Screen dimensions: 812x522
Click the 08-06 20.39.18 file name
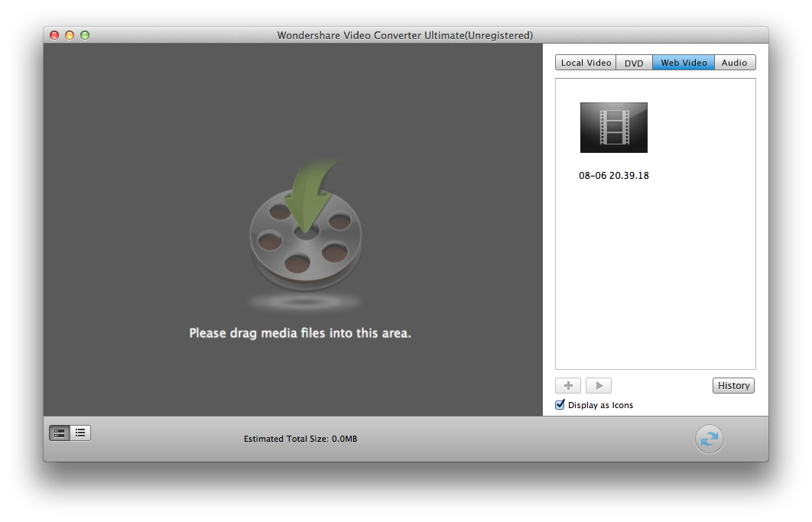pyautogui.click(x=613, y=176)
